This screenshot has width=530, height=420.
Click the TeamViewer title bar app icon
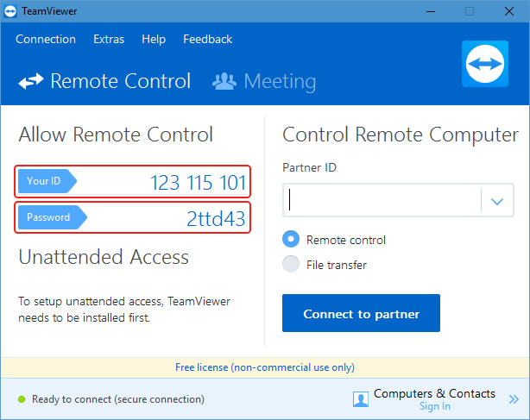(10, 11)
